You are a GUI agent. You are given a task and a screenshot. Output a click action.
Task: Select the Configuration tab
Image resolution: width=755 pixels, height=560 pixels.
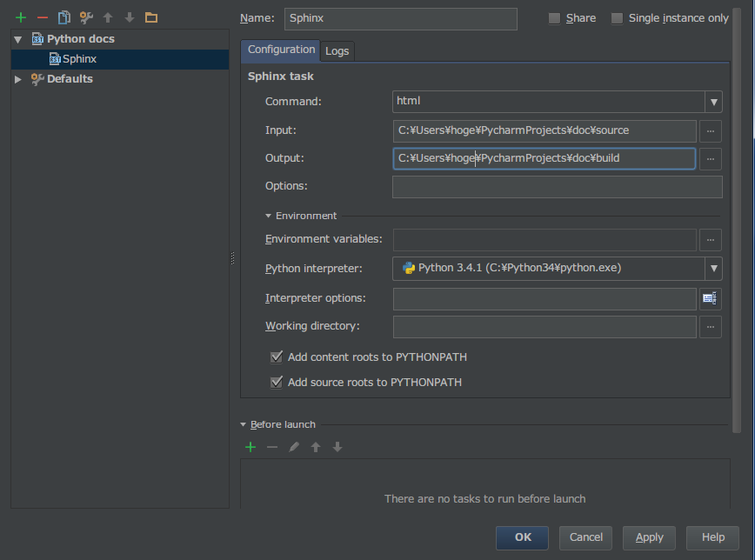(280, 50)
